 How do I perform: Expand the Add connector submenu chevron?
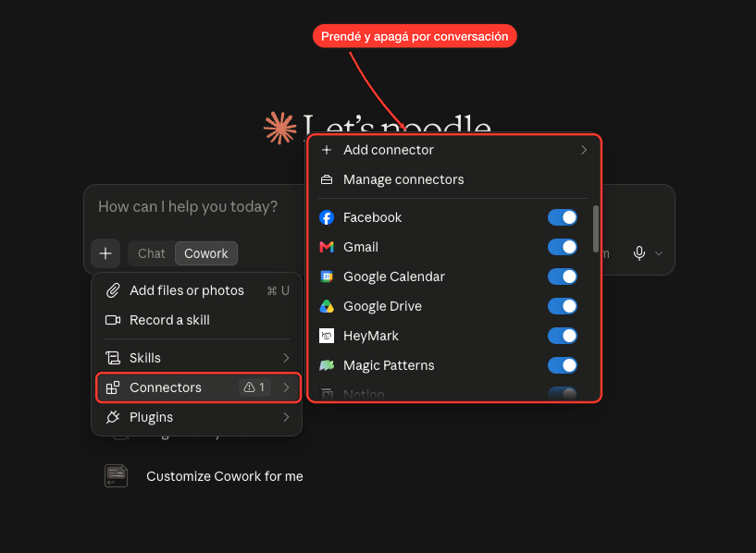[584, 150]
